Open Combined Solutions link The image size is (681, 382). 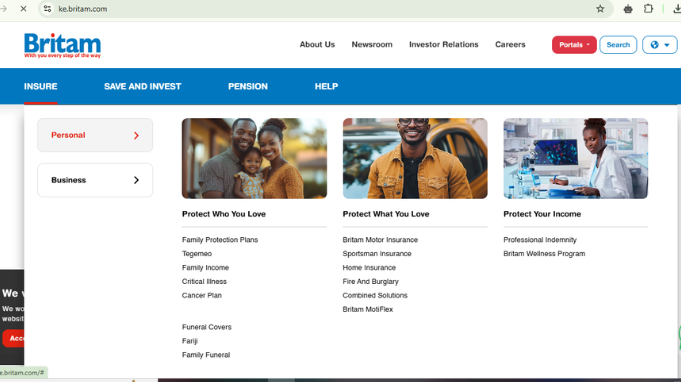pyautogui.click(x=375, y=295)
